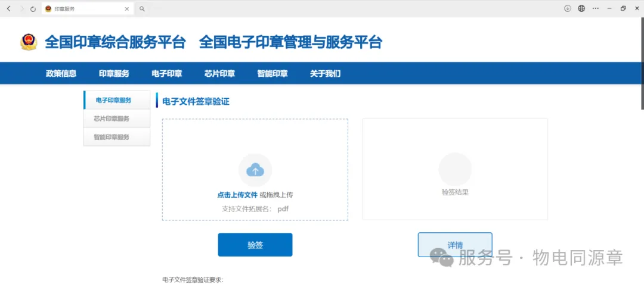This screenshot has height=284, width=644.
Task: Click the 点击上传文件 link
Action: (237, 195)
